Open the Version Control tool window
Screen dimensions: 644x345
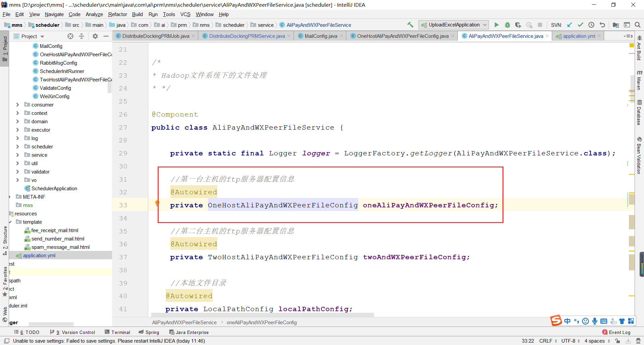click(x=72, y=332)
